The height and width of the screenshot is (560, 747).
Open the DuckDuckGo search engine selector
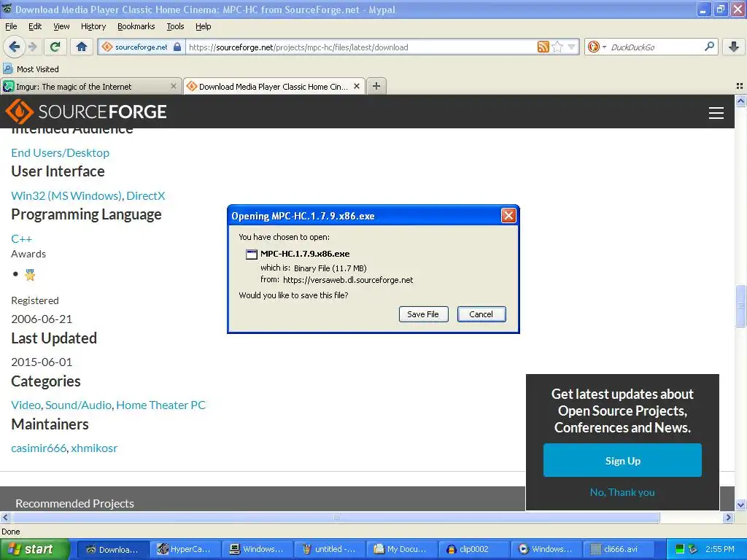pyautogui.click(x=597, y=47)
